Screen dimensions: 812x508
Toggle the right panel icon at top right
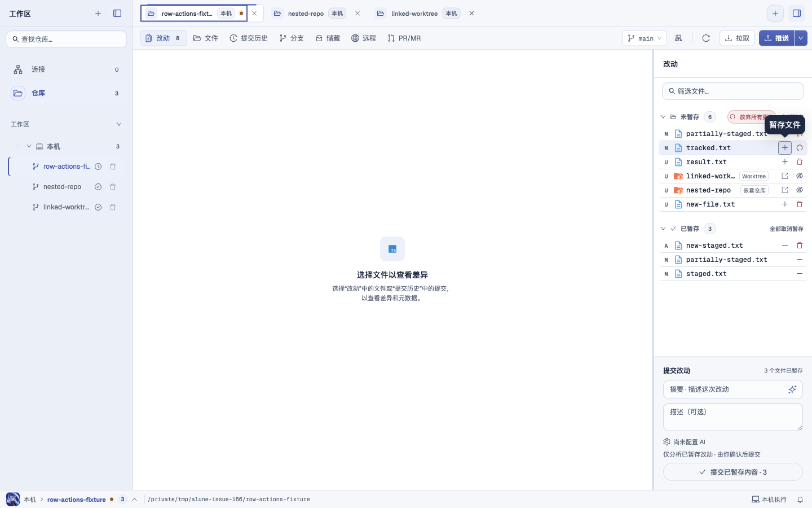[x=797, y=14]
